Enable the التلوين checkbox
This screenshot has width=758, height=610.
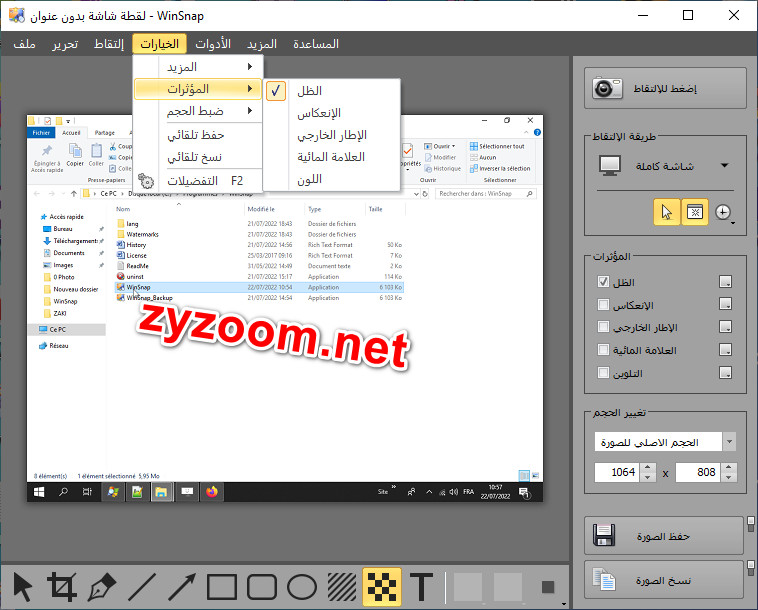coord(603,373)
